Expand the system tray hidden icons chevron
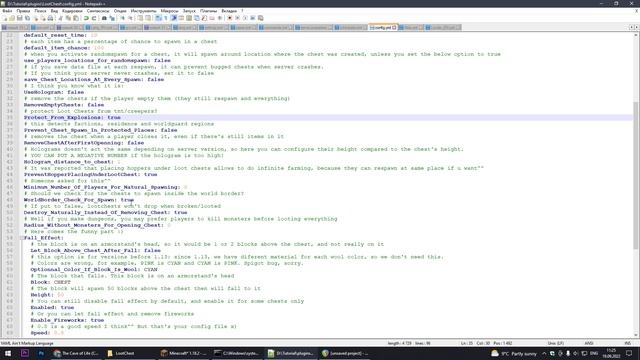This screenshot has height=360, width=640. (544, 353)
